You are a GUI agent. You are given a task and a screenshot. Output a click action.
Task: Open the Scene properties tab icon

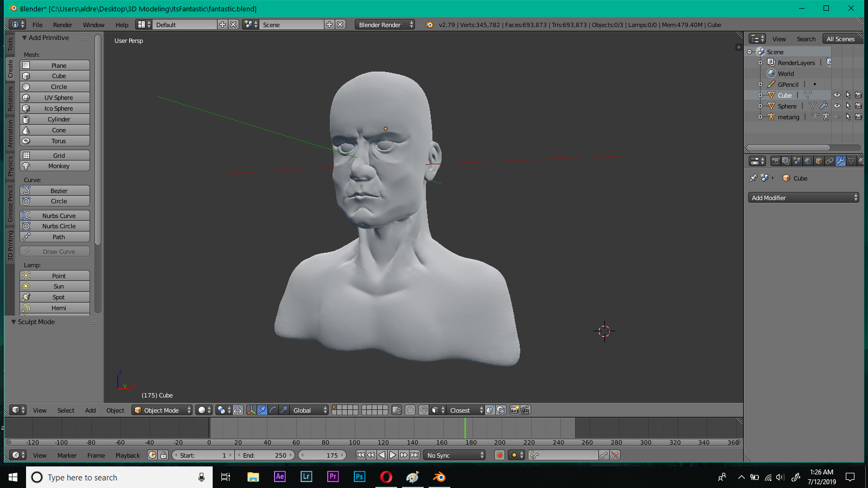click(x=797, y=161)
